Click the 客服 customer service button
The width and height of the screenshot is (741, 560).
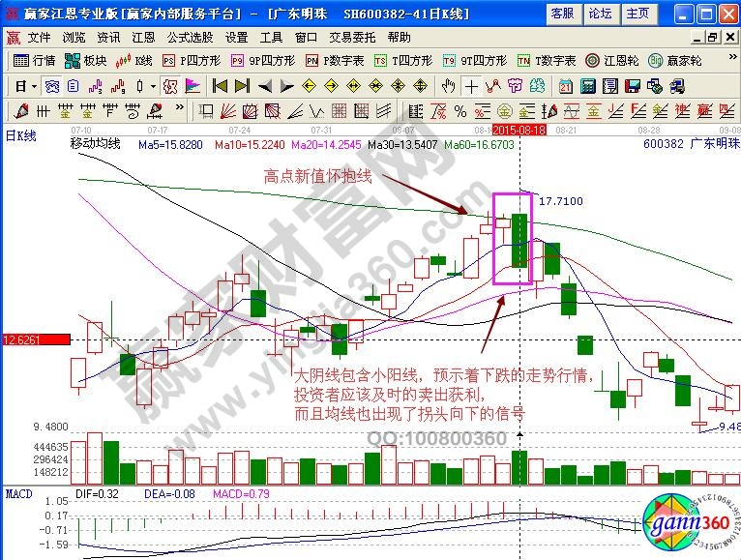pos(561,13)
